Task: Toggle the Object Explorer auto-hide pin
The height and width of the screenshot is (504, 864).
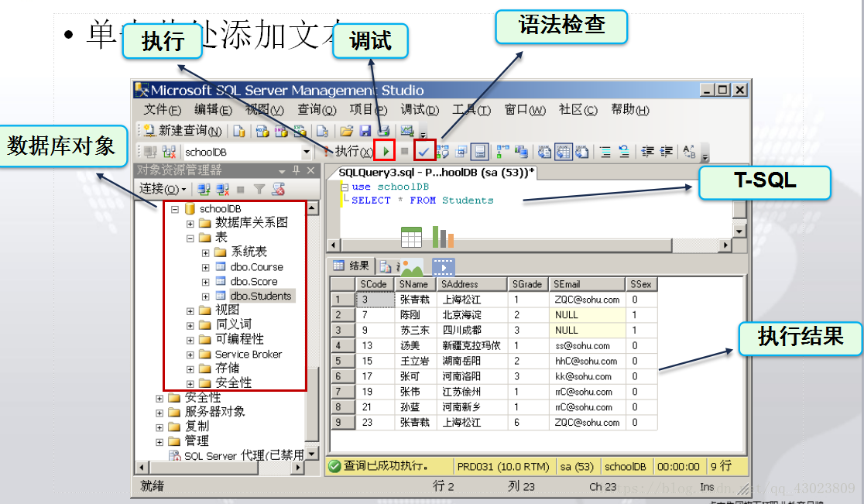Action: coord(297,170)
